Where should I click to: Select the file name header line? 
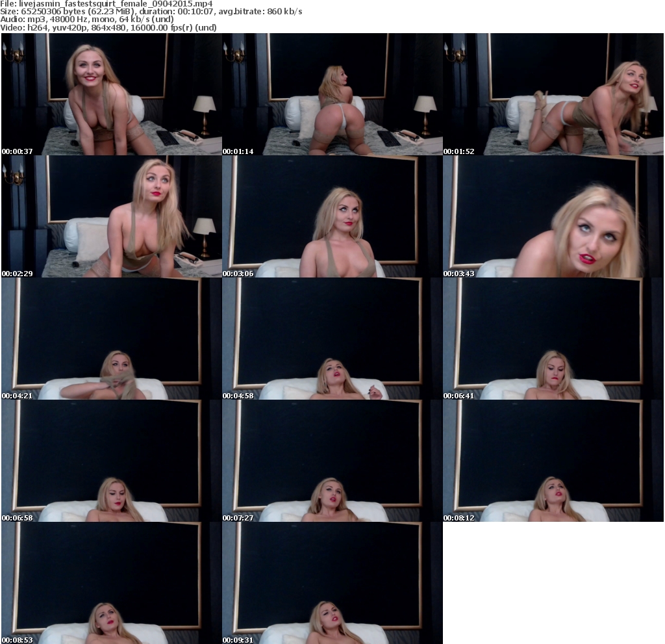click(107, 4)
